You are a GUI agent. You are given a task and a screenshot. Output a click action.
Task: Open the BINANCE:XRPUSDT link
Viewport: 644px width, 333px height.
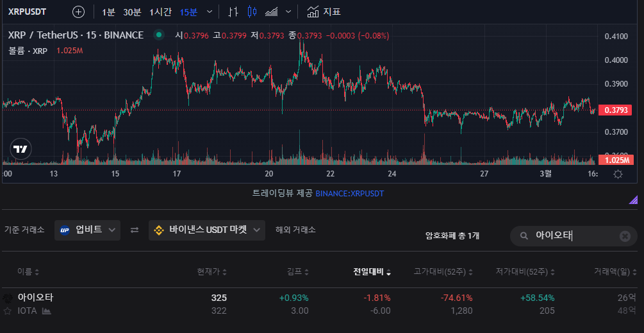pos(349,193)
